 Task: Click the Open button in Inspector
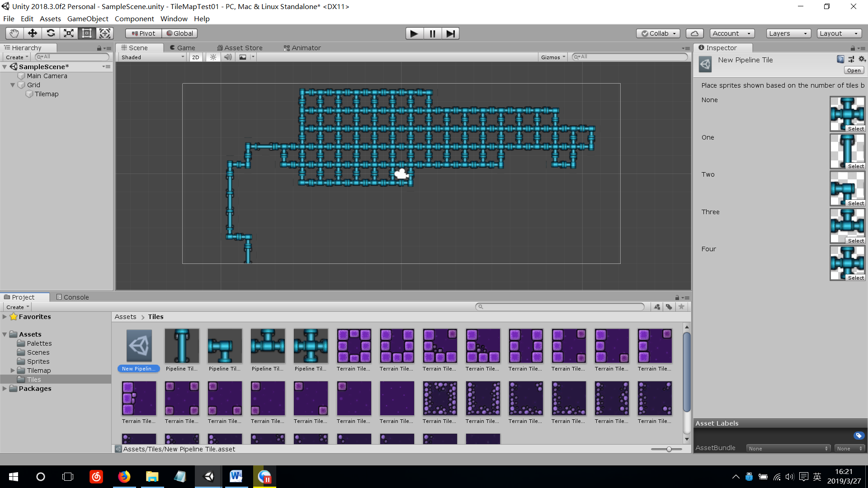(x=854, y=70)
